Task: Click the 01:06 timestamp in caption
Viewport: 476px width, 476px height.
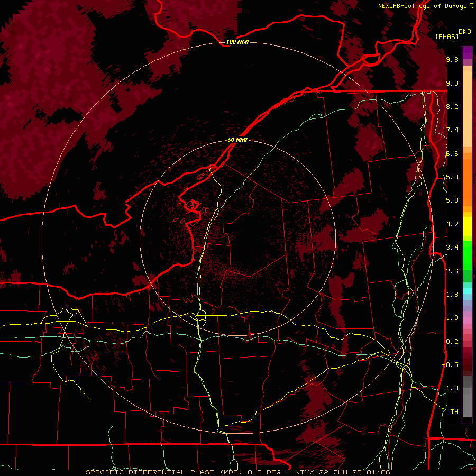Action: pyautogui.click(x=378, y=472)
